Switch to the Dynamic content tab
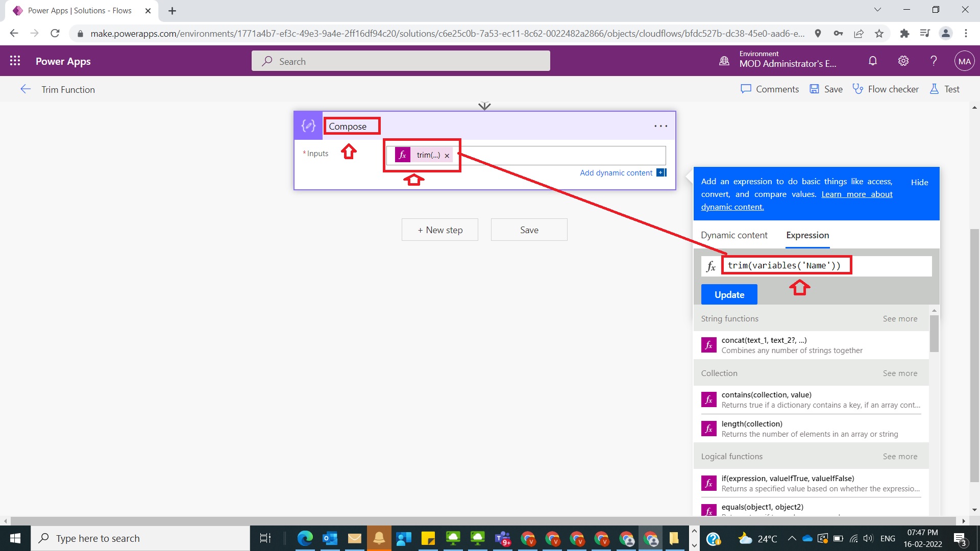The image size is (980, 551). [x=734, y=235]
